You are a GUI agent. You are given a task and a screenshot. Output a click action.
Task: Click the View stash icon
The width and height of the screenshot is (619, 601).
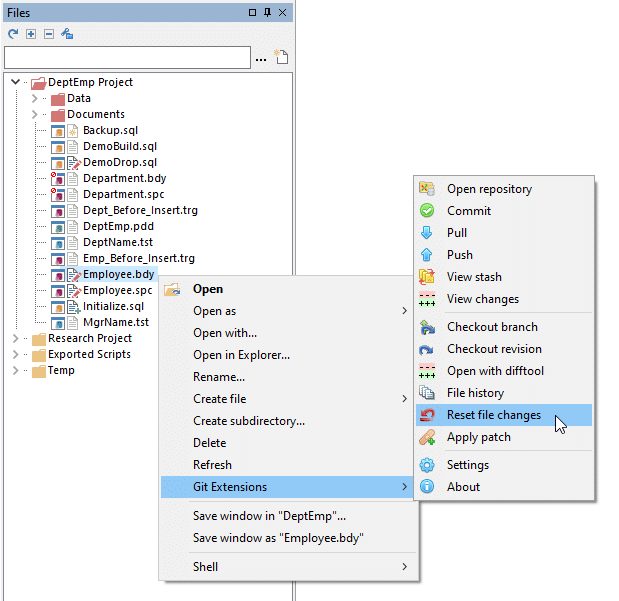[427, 277]
